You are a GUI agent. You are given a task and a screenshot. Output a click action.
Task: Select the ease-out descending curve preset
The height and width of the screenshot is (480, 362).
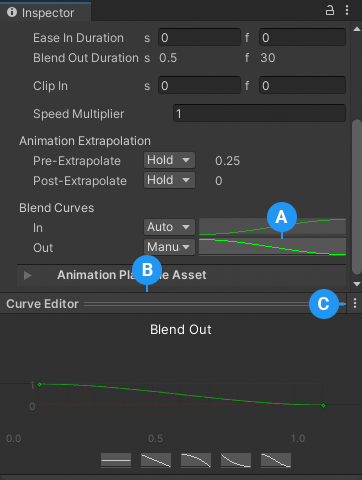coord(236,460)
